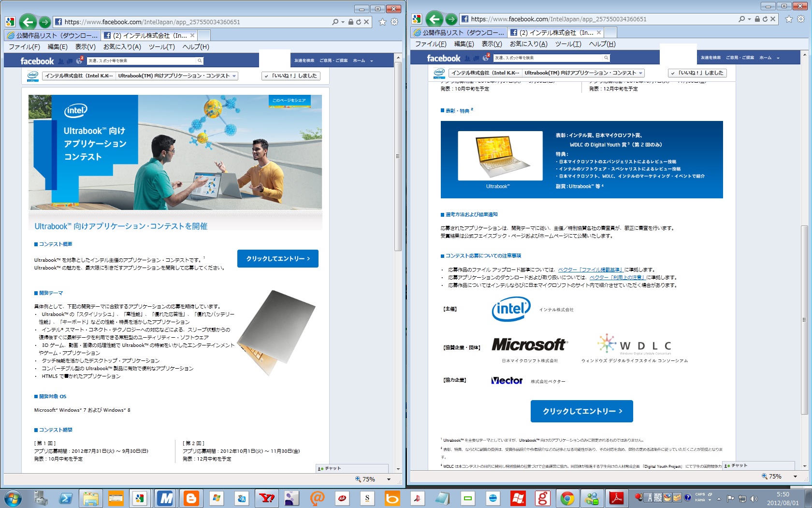Open Google Chrome from the taskbar
The image size is (812, 508).
[567, 498]
